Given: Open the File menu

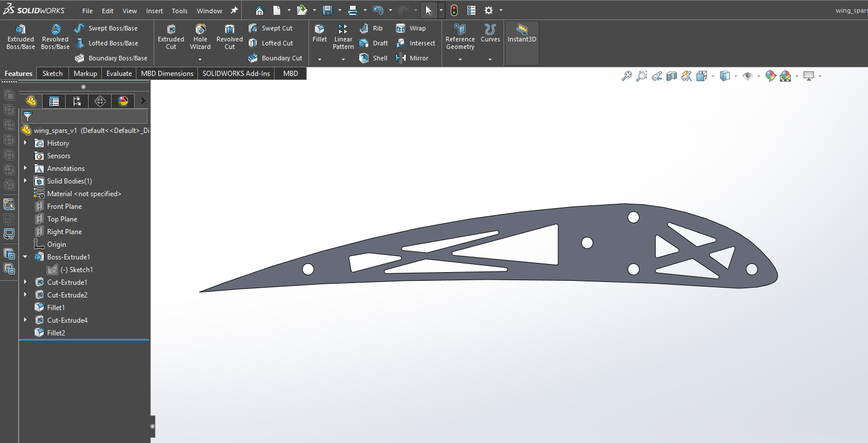Looking at the screenshot, I should click(x=87, y=11).
